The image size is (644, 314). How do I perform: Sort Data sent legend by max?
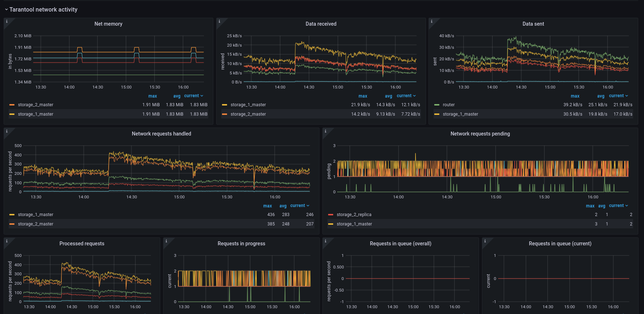[575, 96]
